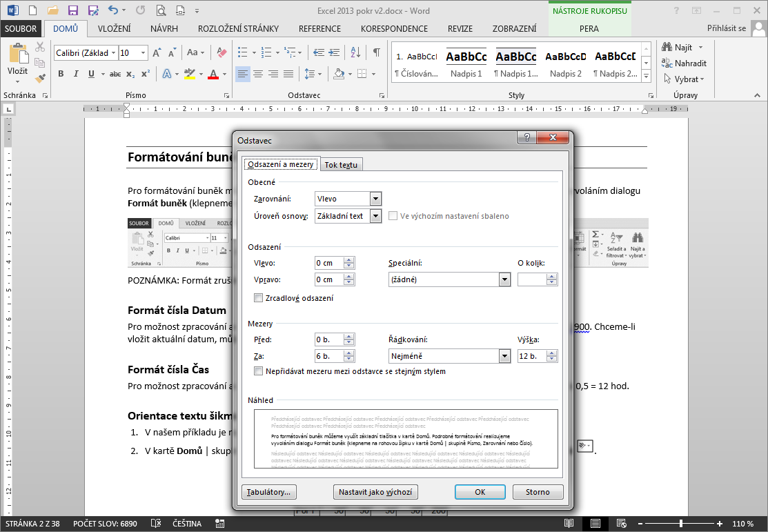Screen dimensions: 768x532
Task: Toggle the Zrcadlové odsazení checkbox
Action: point(258,298)
